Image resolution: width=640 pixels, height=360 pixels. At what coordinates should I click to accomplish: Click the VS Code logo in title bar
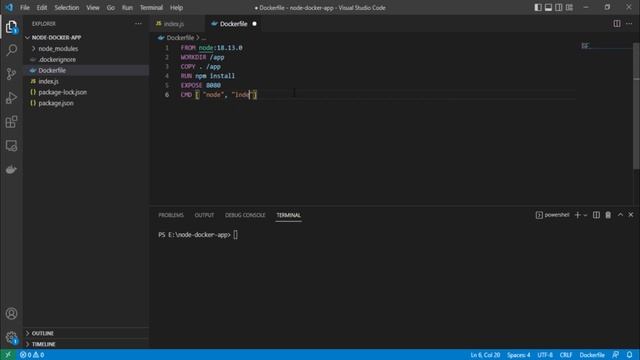click(x=9, y=7)
